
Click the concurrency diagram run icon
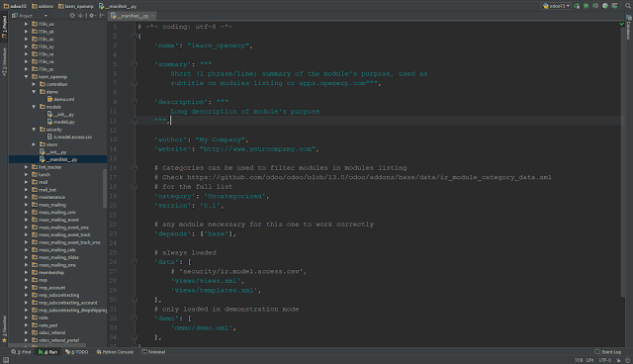click(614, 6)
